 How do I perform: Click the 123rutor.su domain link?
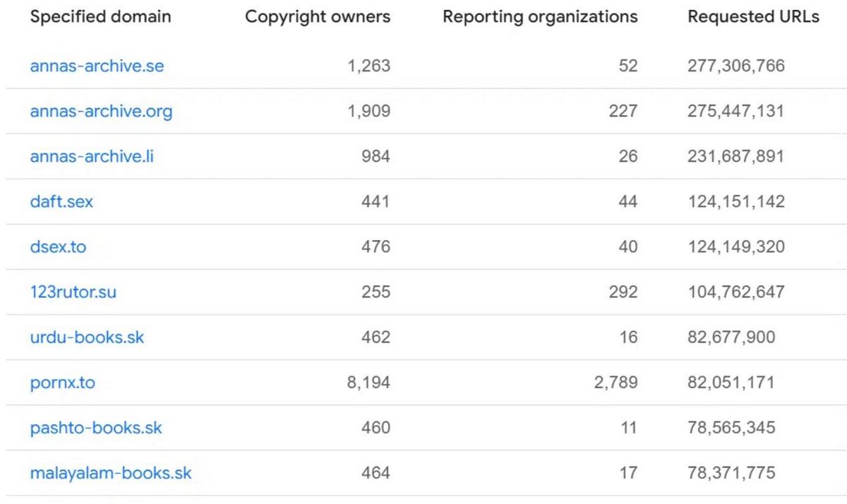point(73,292)
